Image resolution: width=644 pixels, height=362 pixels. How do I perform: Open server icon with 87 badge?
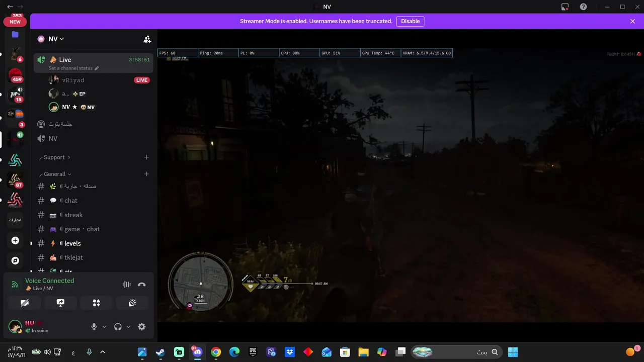(15, 180)
